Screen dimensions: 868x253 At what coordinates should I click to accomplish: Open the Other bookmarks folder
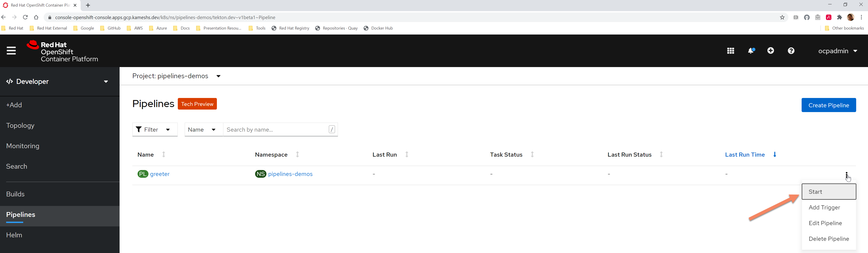coord(844,28)
